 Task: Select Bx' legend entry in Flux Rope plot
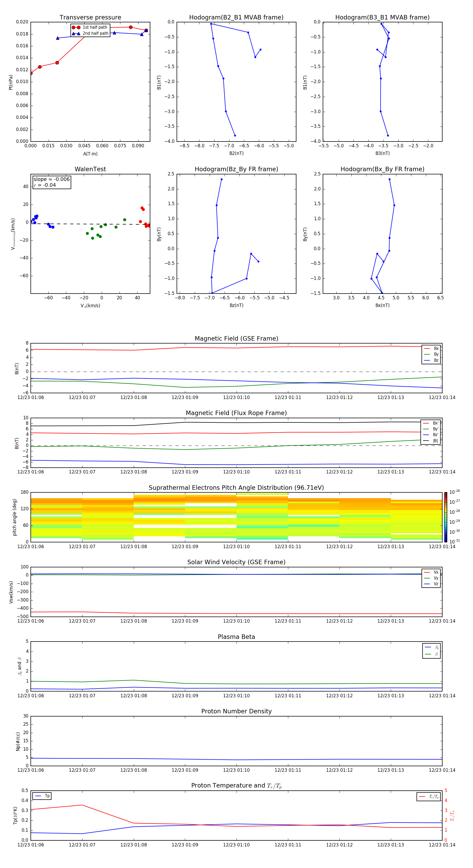pyautogui.click(x=431, y=423)
